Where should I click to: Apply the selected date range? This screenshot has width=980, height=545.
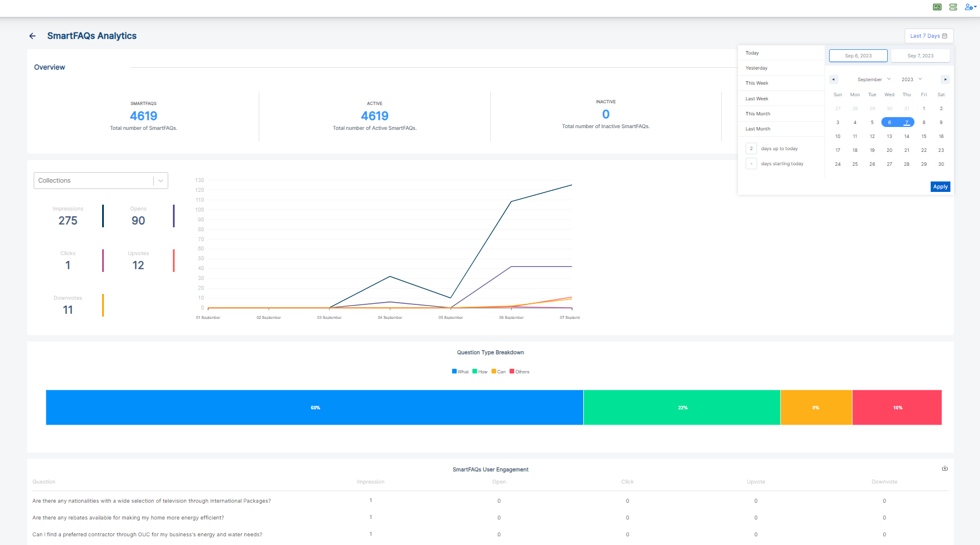[940, 187]
